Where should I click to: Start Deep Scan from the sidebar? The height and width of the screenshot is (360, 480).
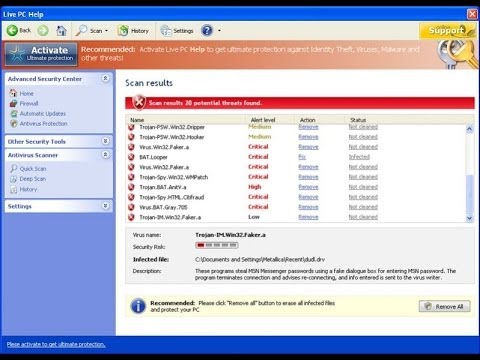[33, 179]
